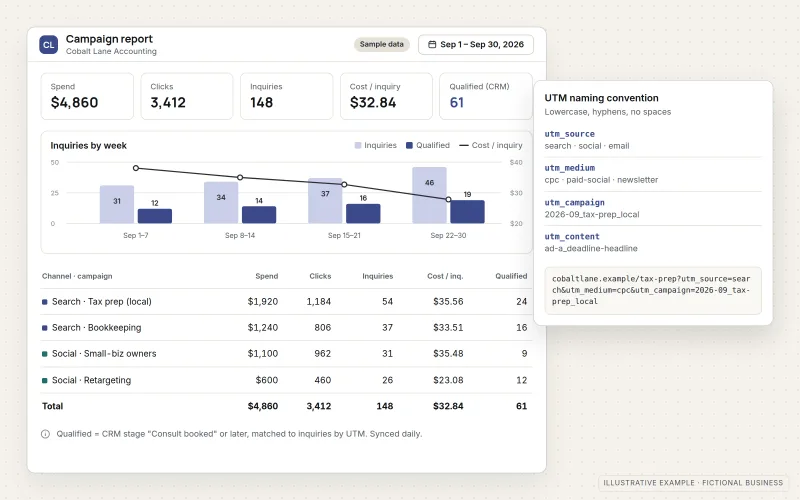Toggle the Inquiries legend swatch

point(358,145)
